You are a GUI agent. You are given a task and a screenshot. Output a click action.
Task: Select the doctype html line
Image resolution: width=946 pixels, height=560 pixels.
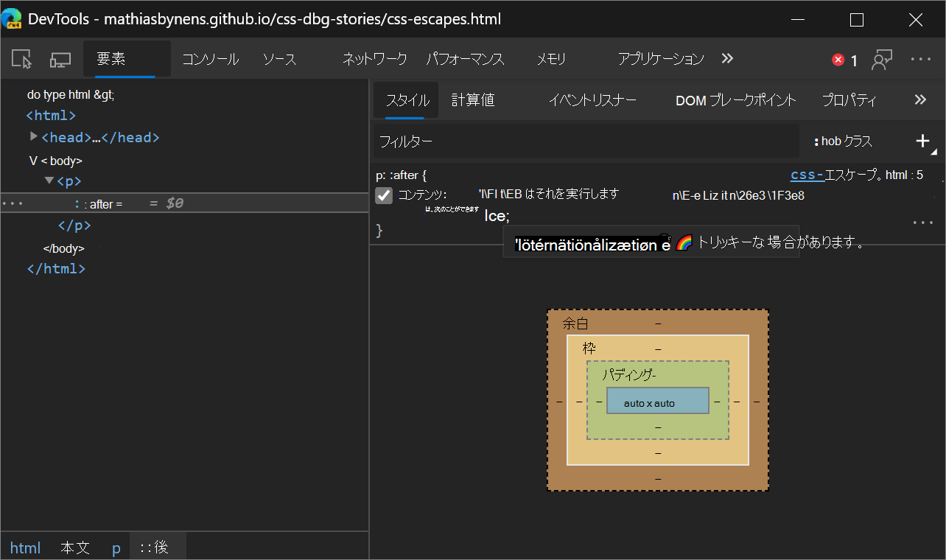click(71, 95)
